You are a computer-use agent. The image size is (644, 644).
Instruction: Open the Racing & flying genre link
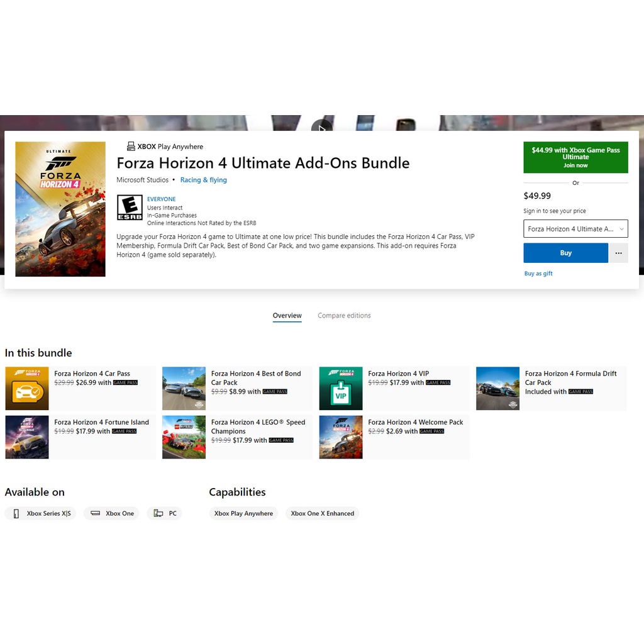203,180
